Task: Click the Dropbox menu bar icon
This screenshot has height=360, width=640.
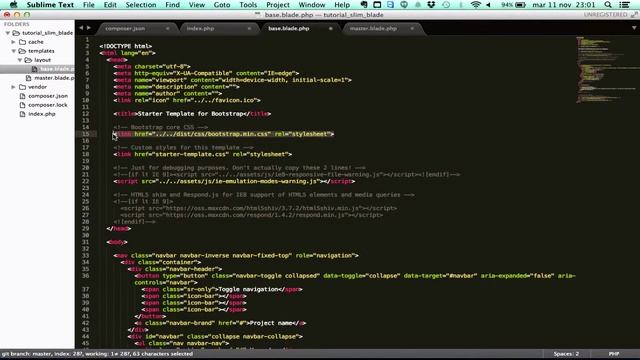Action: (431, 5)
